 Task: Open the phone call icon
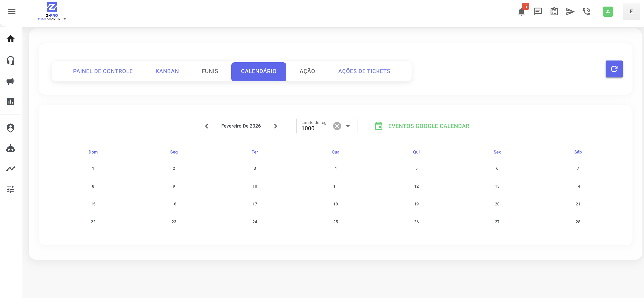586,12
